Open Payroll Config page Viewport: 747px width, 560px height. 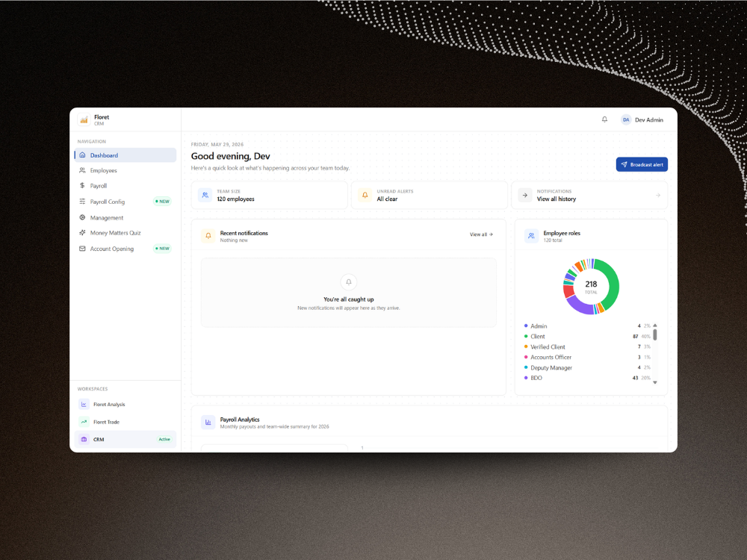click(125, 202)
